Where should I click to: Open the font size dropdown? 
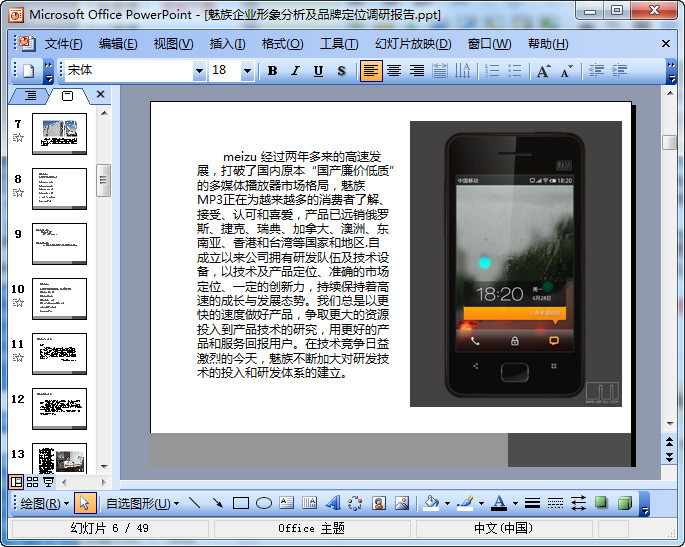pos(247,71)
